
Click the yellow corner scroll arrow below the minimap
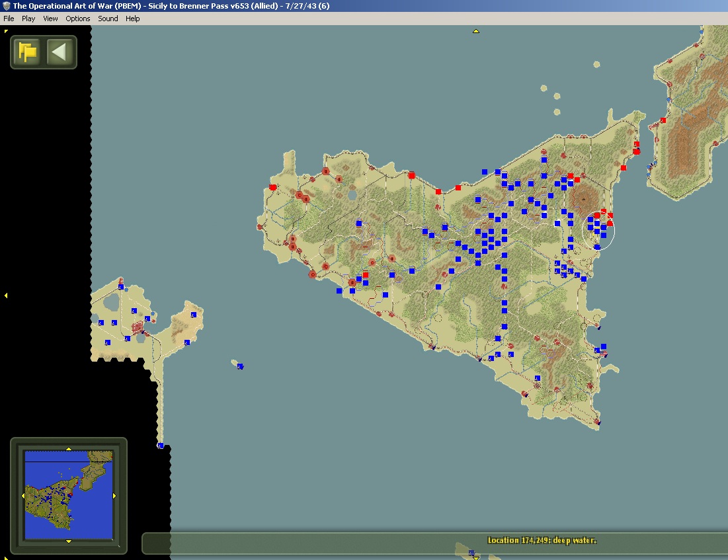pyautogui.click(x=5, y=557)
